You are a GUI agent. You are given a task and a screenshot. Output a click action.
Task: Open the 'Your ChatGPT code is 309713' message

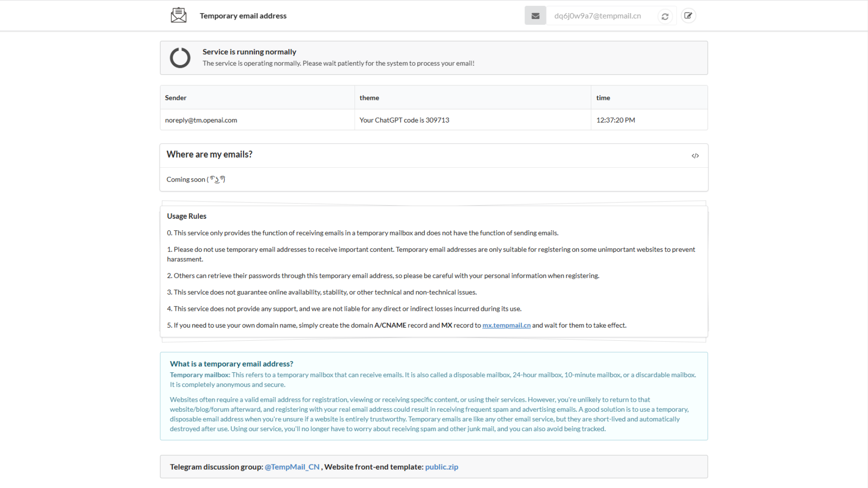point(404,120)
